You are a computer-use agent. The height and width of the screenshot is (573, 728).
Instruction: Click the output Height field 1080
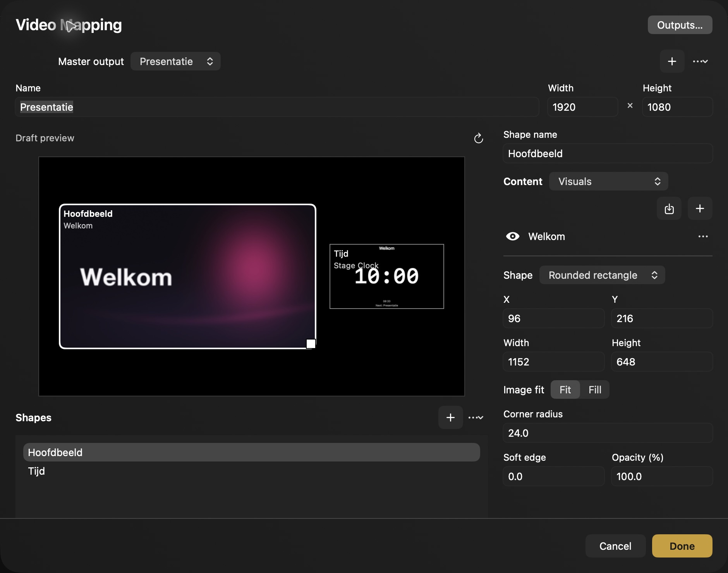pos(677,107)
